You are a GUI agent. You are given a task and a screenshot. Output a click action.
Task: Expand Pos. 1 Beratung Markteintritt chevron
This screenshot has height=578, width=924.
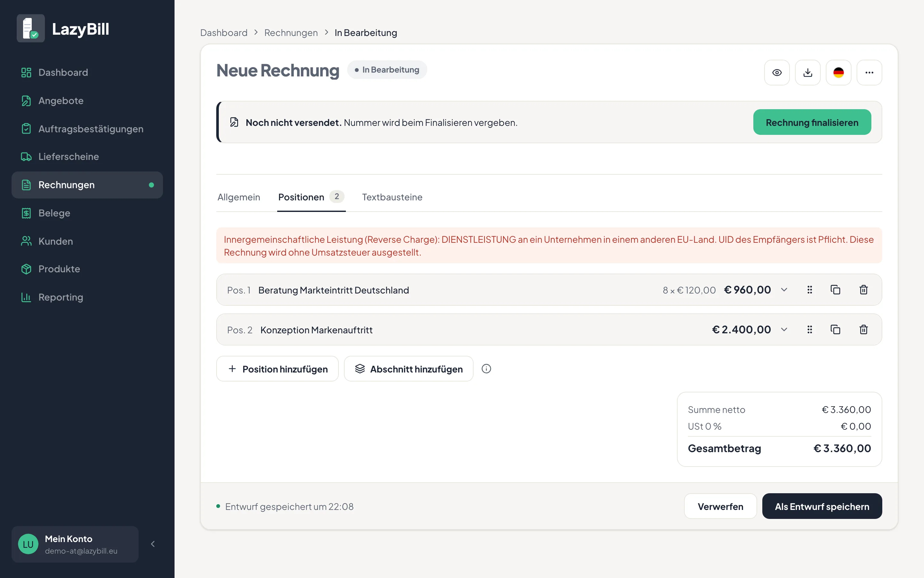point(784,290)
